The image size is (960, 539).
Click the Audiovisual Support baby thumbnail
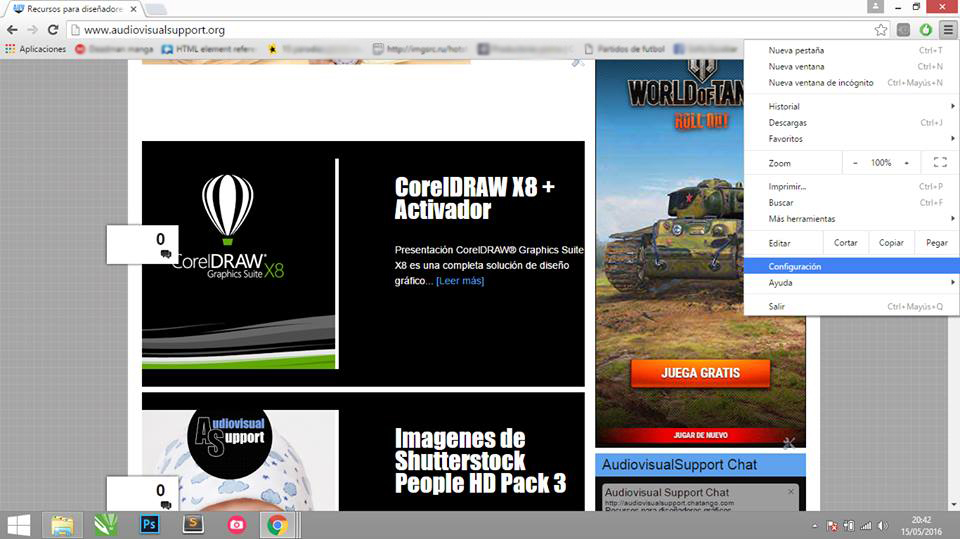point(240,460)
